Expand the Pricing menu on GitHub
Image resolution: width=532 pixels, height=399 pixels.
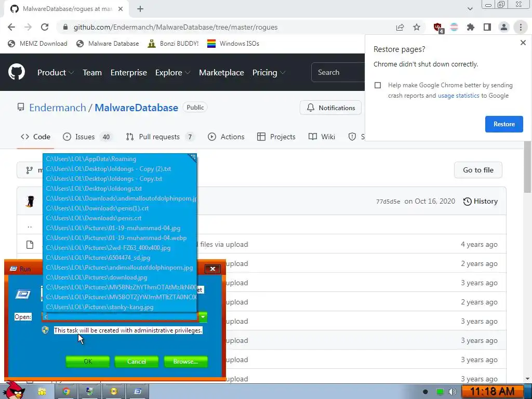pos(269,73)
